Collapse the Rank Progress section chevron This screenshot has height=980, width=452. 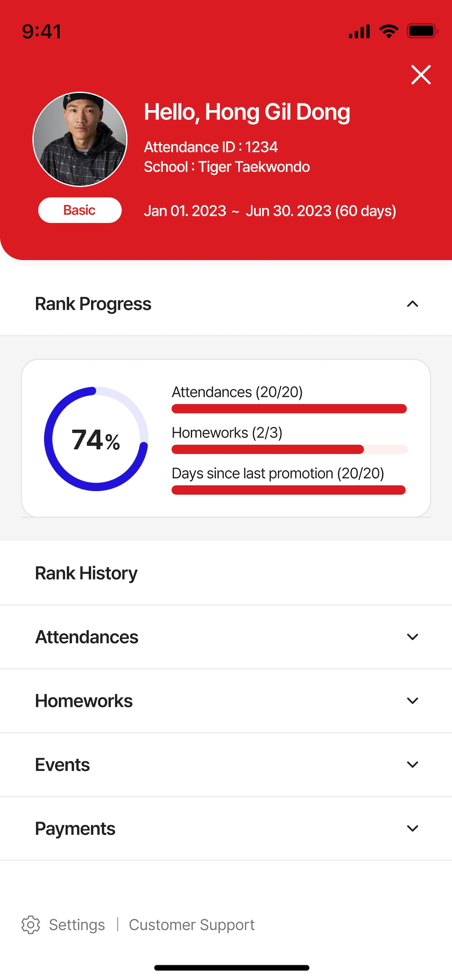[412, 304]
